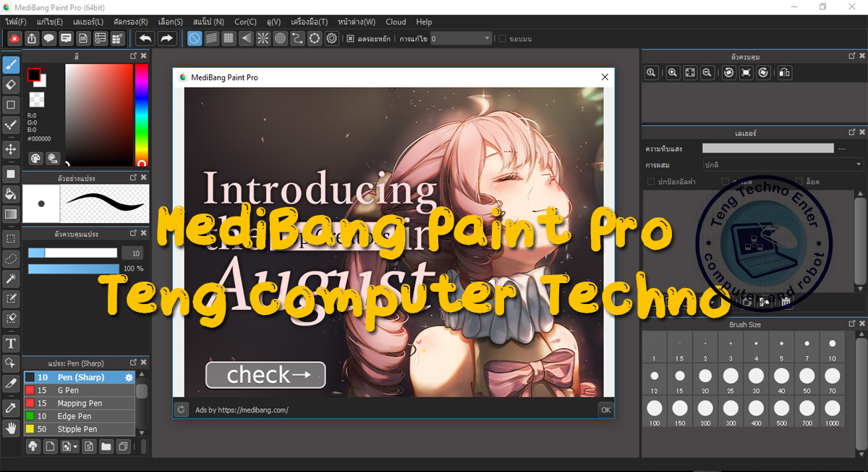Select the G Pen brush

80,390
